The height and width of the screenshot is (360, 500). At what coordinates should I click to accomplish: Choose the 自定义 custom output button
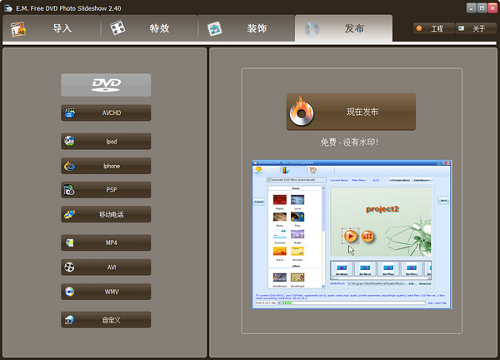pos(106,320)
